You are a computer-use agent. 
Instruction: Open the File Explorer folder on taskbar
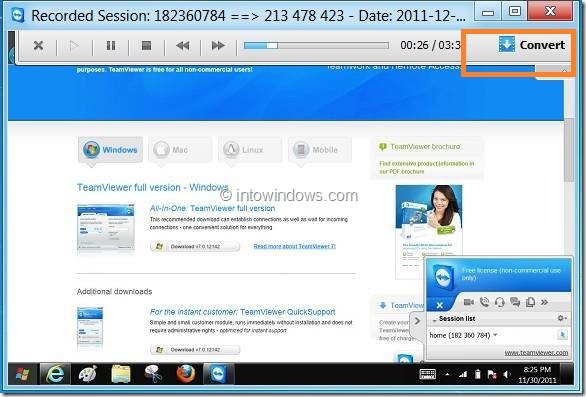point(121,374)
